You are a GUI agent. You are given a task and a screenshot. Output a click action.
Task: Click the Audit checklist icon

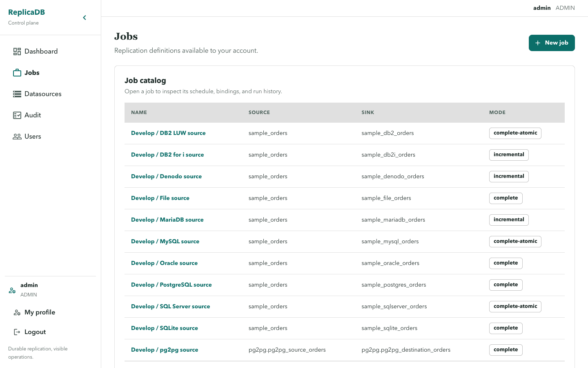click(x=17, y=115)
